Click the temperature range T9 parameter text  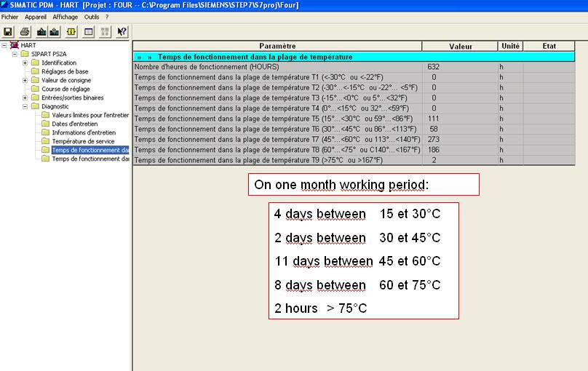click(x=258, y=160)
